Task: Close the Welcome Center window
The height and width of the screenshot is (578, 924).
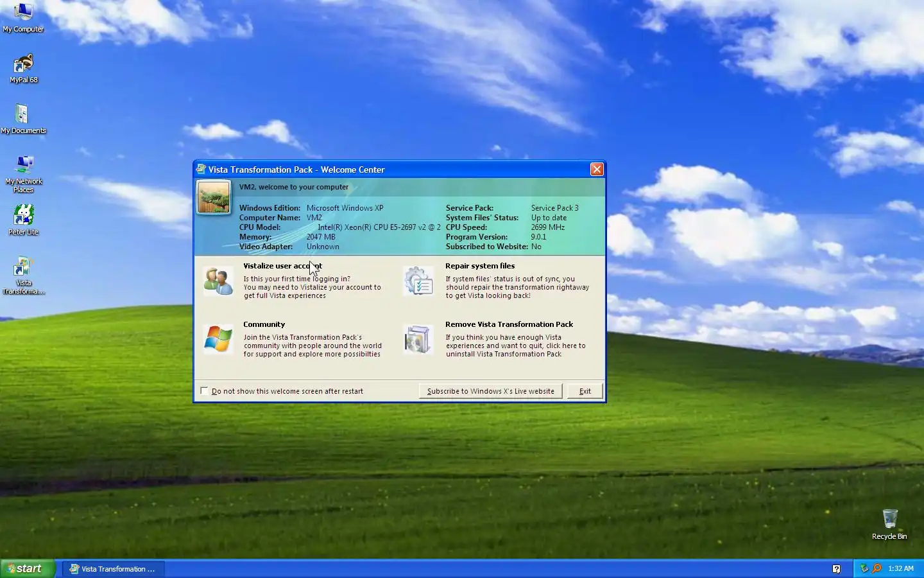Action: coord(597,170)
